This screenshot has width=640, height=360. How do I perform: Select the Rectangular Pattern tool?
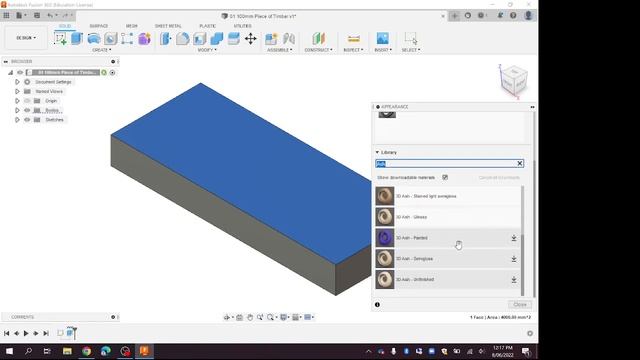pos(127,39)
